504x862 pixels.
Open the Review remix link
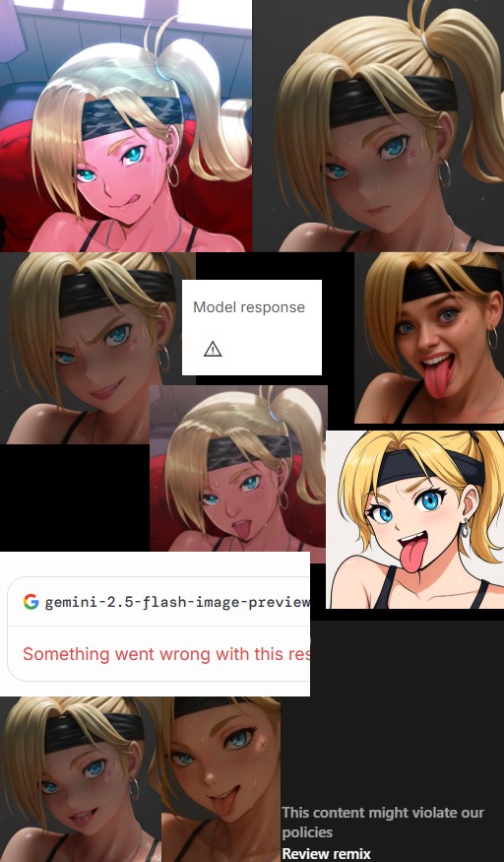pos(326,854)
